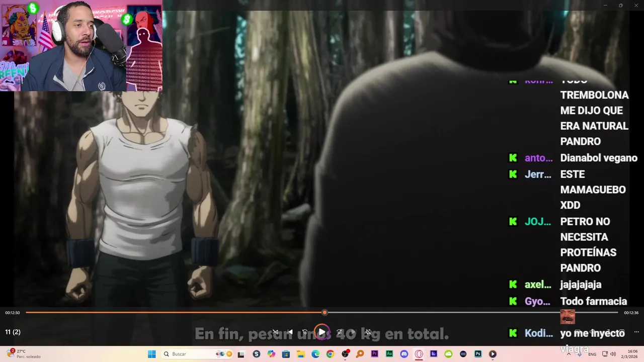Click the Kick badge beside 'Jerr...'

(x=513, y=174)
